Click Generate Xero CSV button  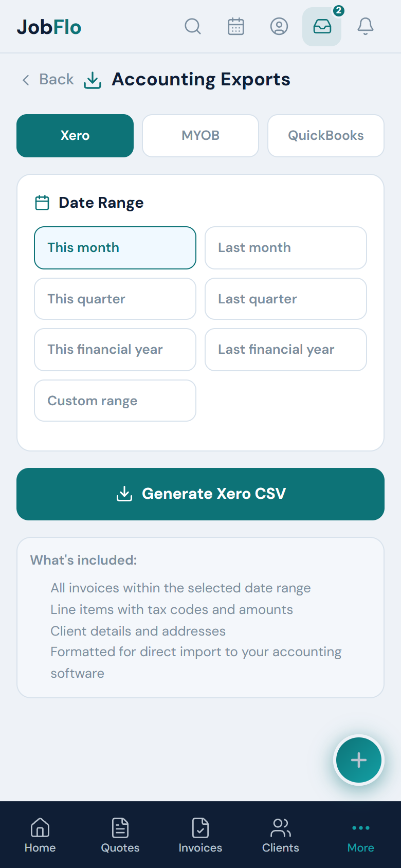click(200, 494)
